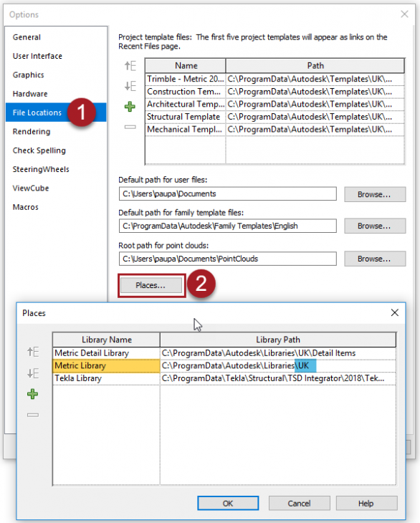
Task: Add a project template with green plus
Action: point(130,107)
